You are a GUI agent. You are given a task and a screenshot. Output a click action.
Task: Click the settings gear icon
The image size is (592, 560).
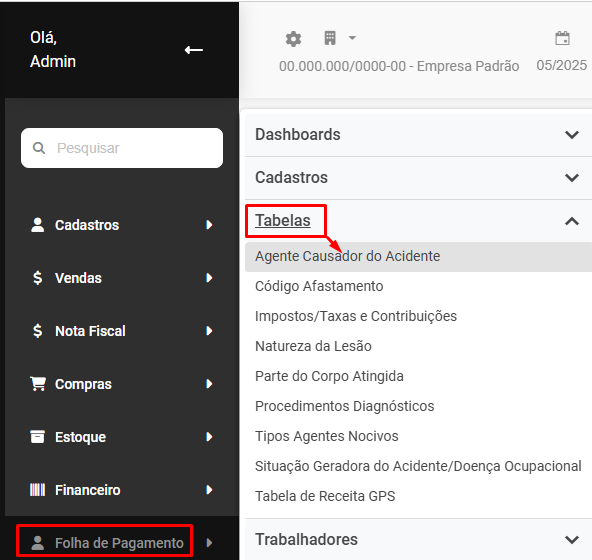click(293, 39)
